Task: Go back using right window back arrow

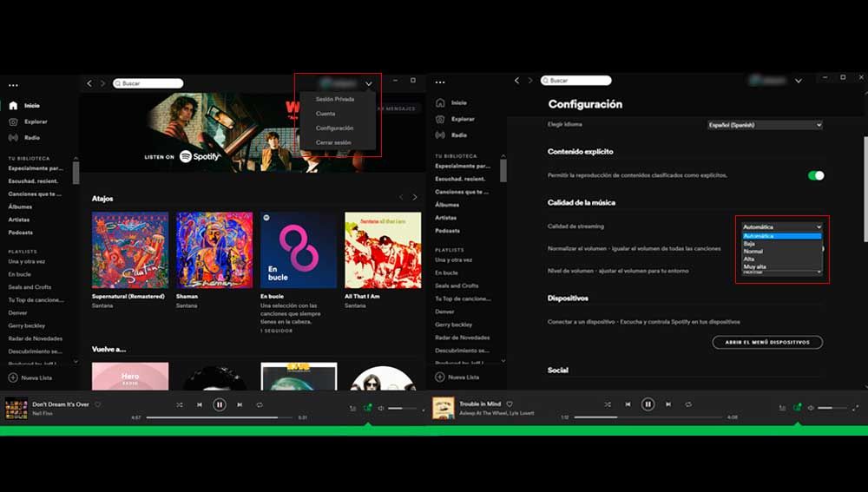Action: click(517, 81)
